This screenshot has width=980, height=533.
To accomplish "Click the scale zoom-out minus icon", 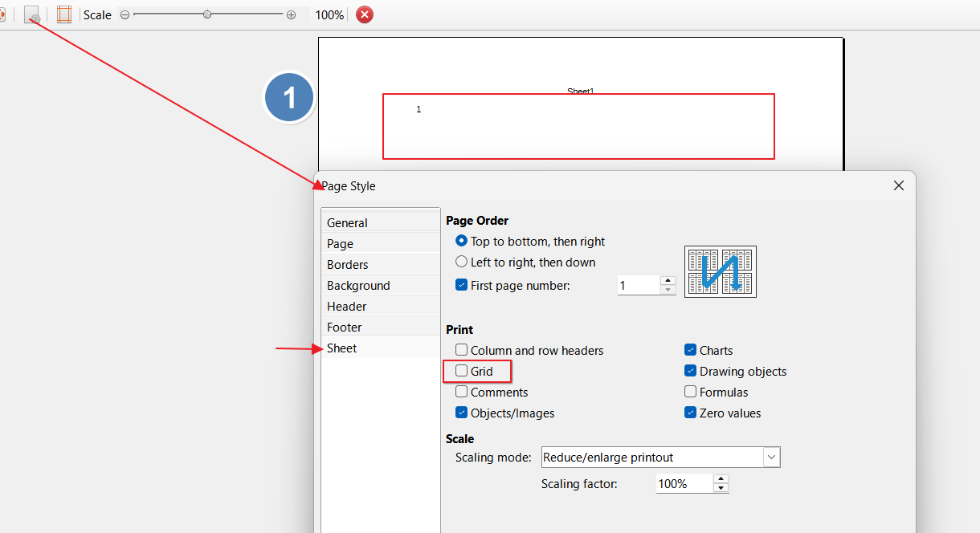I will pos(125,14).
